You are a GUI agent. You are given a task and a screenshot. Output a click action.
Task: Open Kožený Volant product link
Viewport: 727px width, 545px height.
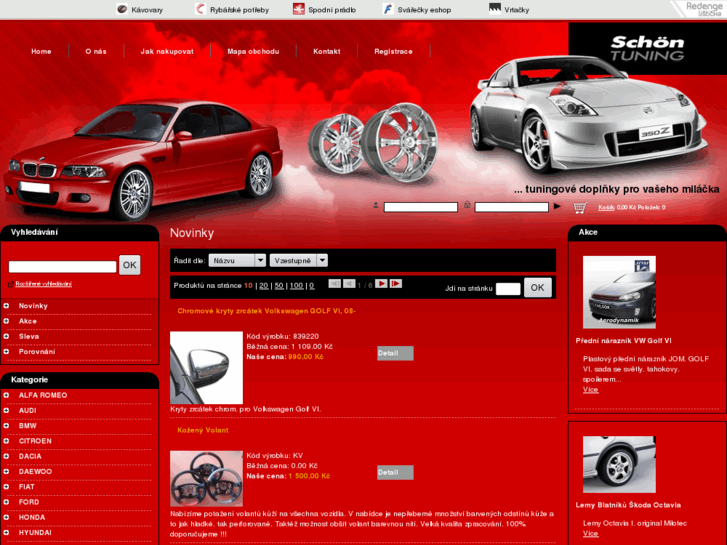pos(203,430)
